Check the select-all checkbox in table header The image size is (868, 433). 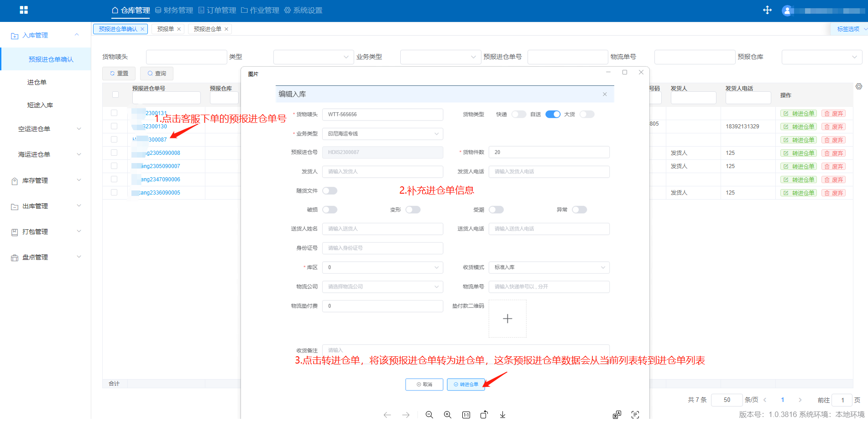tap(115, 95)
